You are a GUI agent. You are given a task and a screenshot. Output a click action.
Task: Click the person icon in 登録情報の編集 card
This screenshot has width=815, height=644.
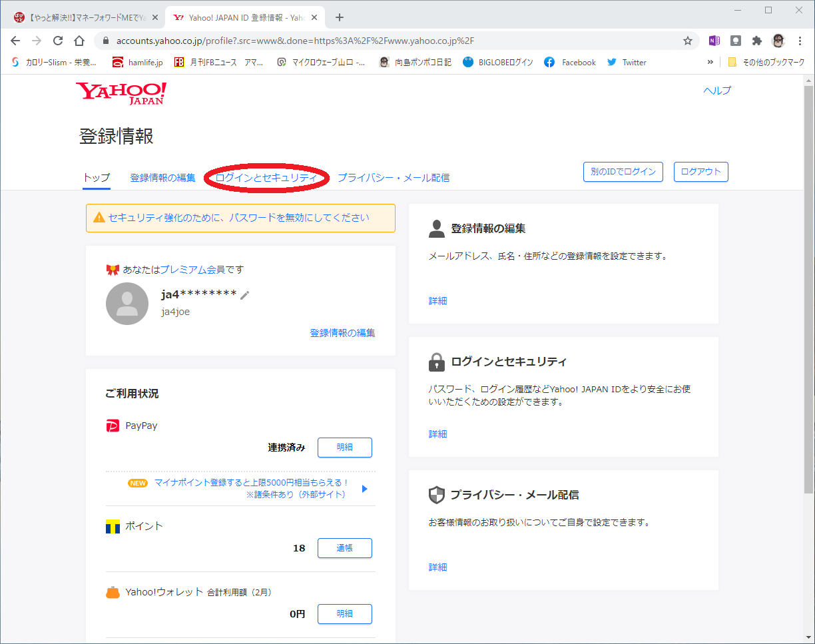(437, 229)
